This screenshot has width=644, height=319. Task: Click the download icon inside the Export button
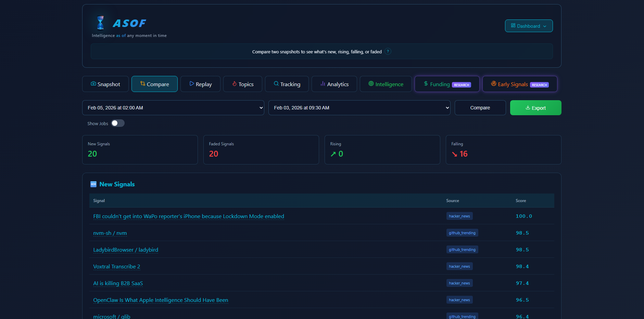[528, 107]
